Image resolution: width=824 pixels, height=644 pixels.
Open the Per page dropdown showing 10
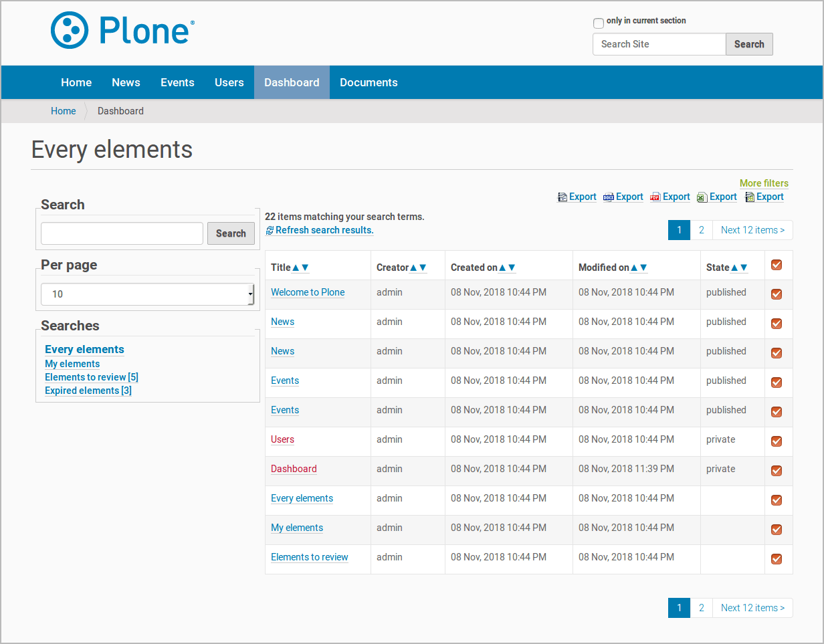(147, 294)
